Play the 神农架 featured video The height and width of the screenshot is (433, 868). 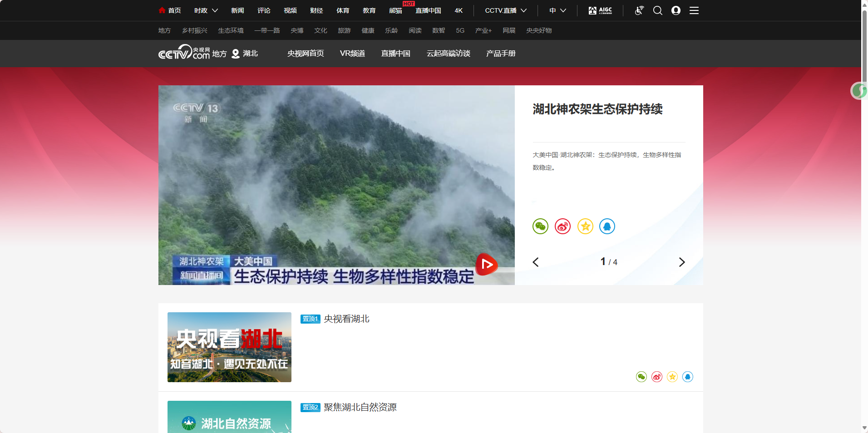[486, 265]
